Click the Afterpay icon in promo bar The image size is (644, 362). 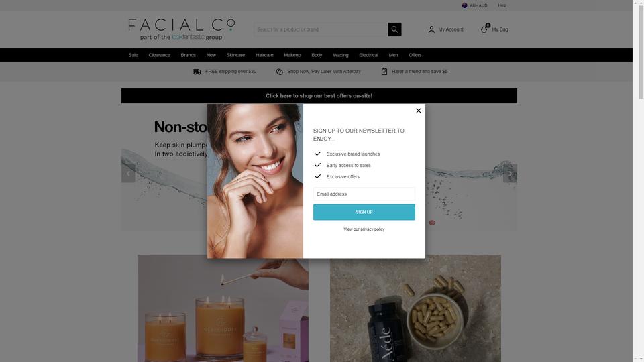279,72
